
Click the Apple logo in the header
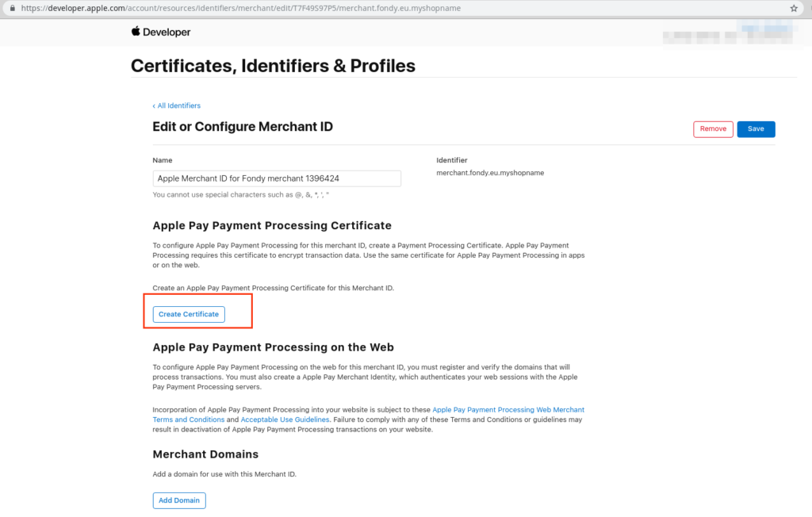point(136,32)
